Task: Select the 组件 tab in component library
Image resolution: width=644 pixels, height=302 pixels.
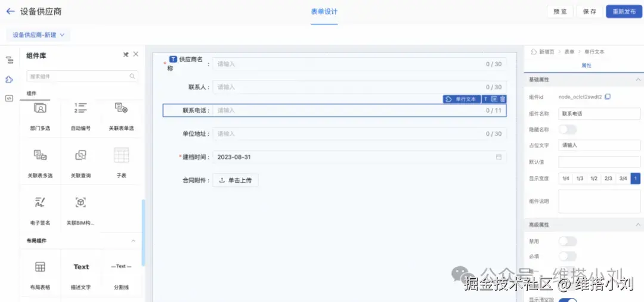Action: [32, 94]
